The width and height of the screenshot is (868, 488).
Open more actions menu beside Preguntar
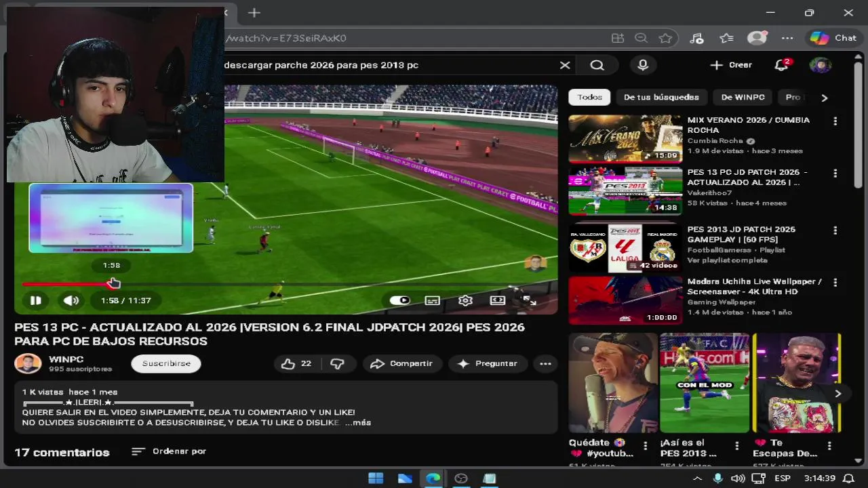tap(545, 364)
